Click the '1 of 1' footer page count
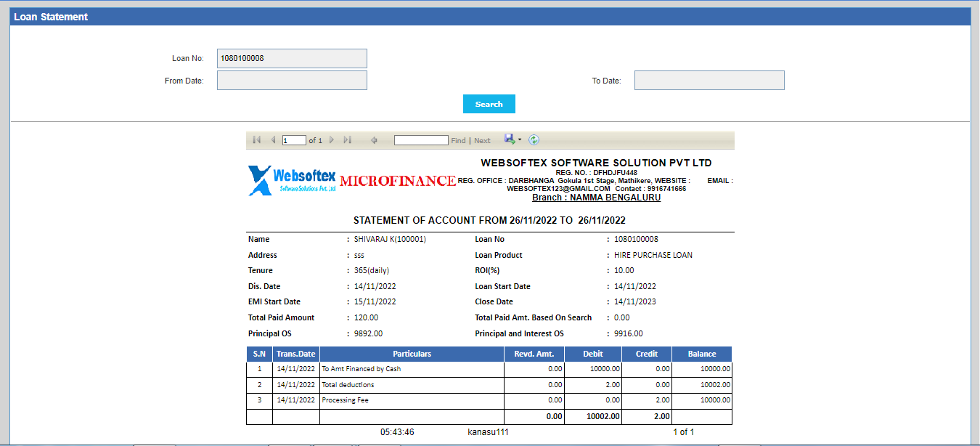 click(x=683, y=432)
